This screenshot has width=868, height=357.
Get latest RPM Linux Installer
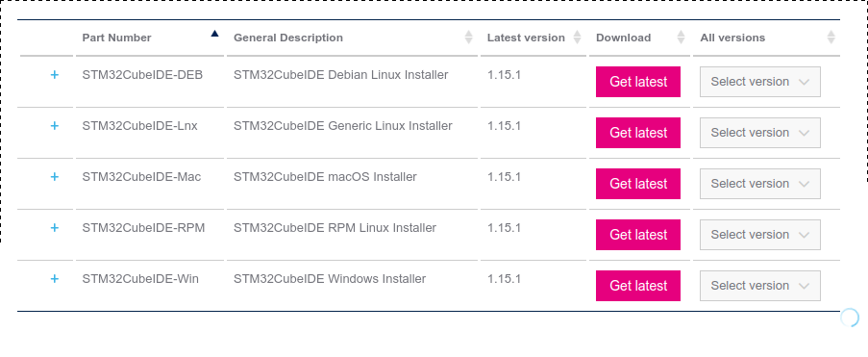pyautogui.click(x=638, y=235)
